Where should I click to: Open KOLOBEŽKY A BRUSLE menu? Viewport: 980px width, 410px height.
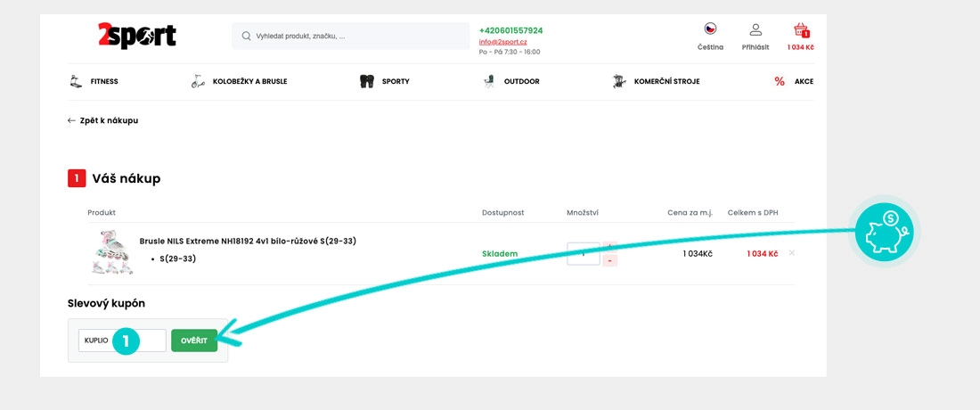coord(250,81)
